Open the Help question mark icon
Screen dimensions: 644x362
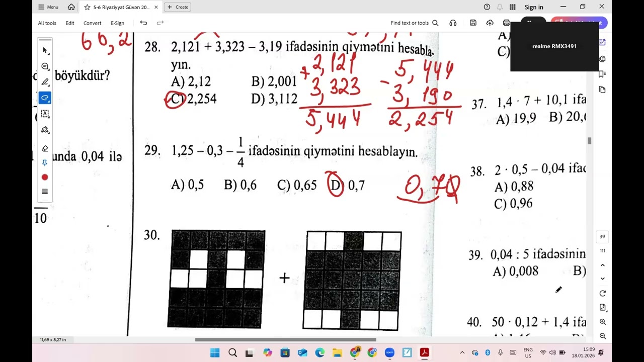click(x=487, y=7)
